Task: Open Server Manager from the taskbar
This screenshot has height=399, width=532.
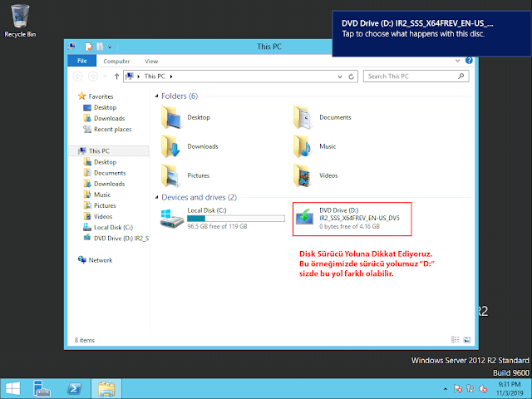Action: 42,389
